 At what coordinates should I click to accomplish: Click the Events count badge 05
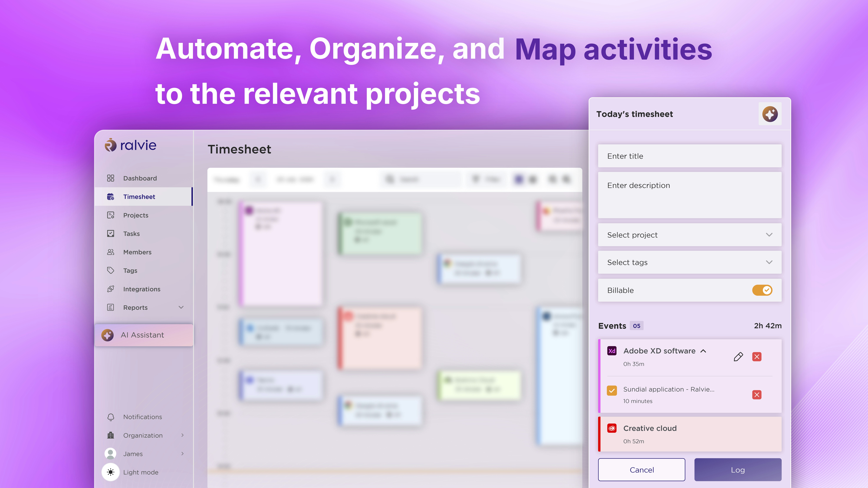point(636,326)
